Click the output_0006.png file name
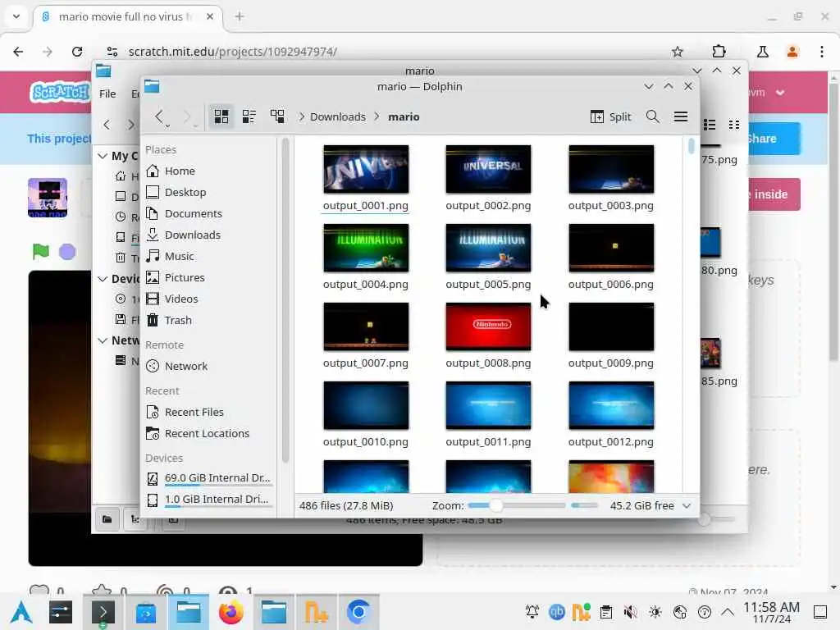 (x=610, y=285)
